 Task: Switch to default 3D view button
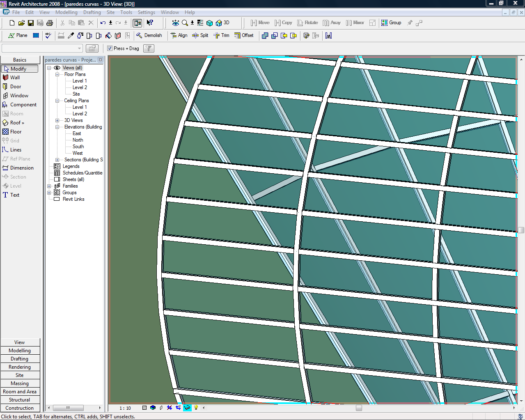click(x=222, y=23)
